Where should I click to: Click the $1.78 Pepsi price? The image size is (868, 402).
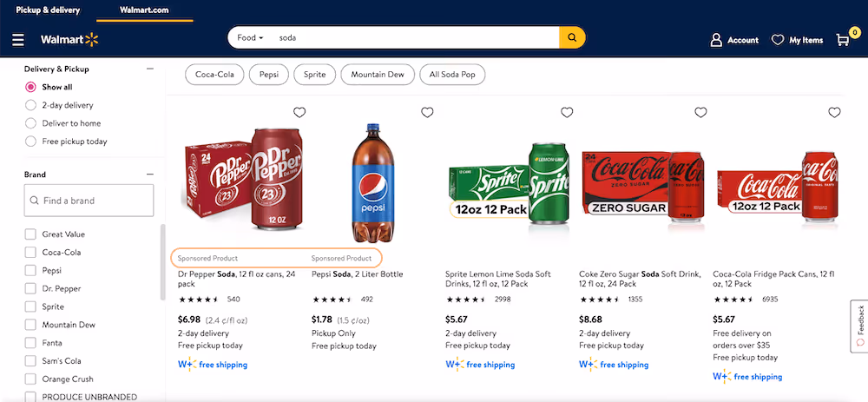pyautogui.click(x=322, y=320)
